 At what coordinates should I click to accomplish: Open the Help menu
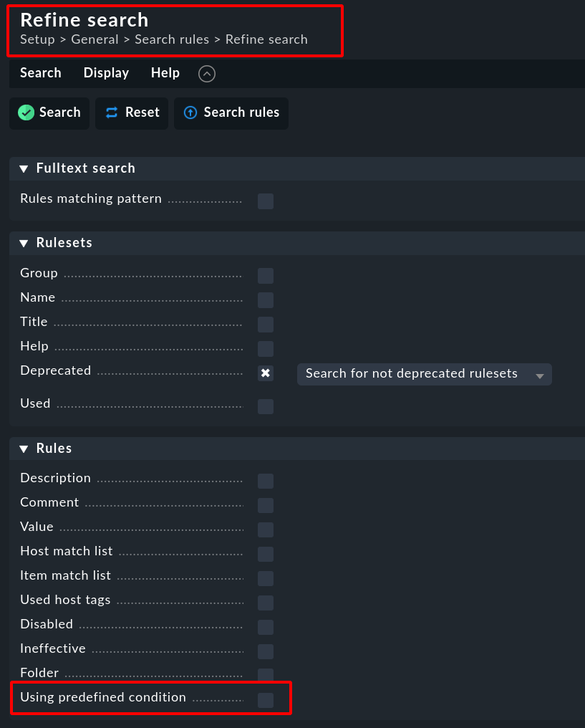pos(165,73)
